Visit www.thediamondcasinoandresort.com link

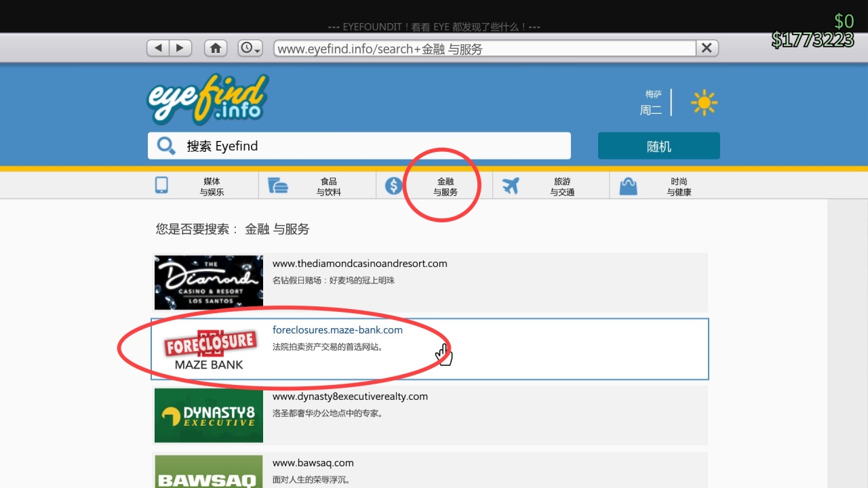[360, 264]
